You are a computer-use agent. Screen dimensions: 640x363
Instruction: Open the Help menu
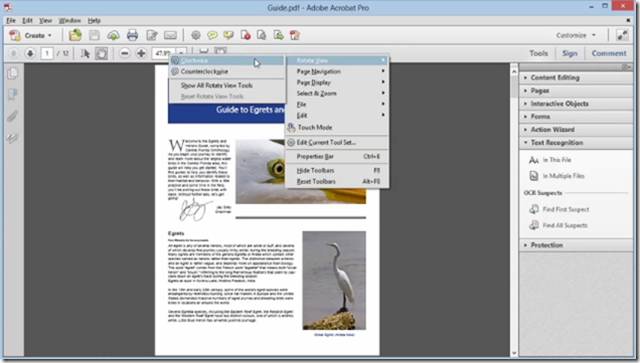[94, 20]
